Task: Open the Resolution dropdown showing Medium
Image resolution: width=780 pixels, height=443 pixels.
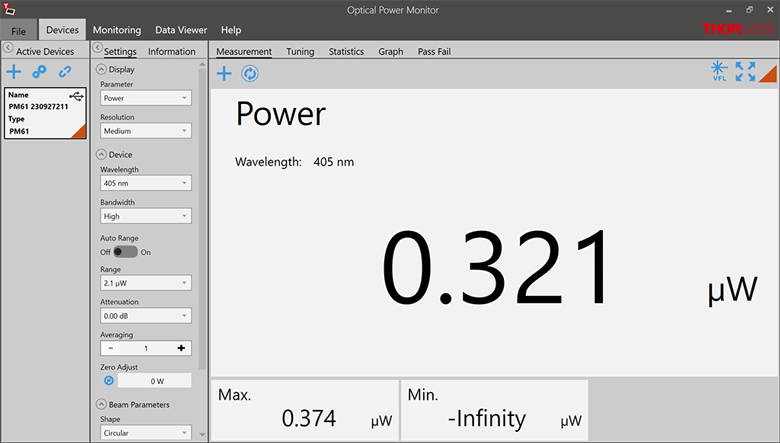Action: coord(146,131)
